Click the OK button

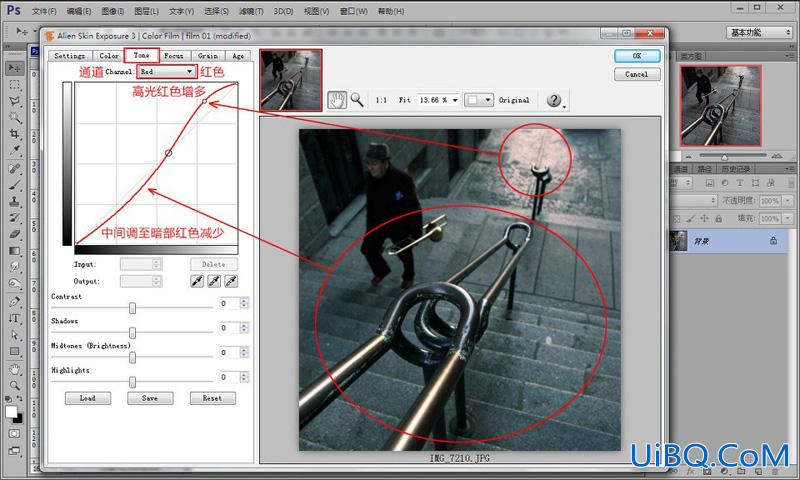point(637,56)
